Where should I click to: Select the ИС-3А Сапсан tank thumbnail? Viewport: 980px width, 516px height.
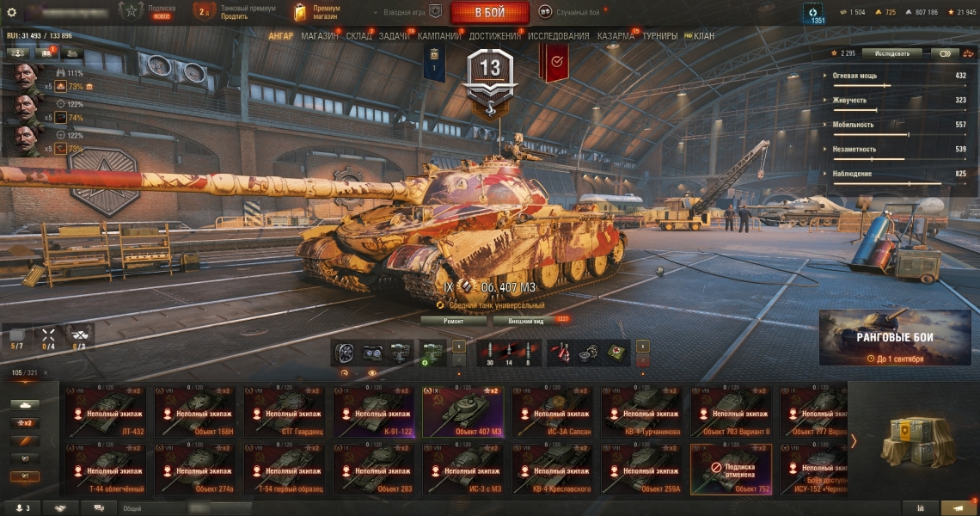pos(553,412)
